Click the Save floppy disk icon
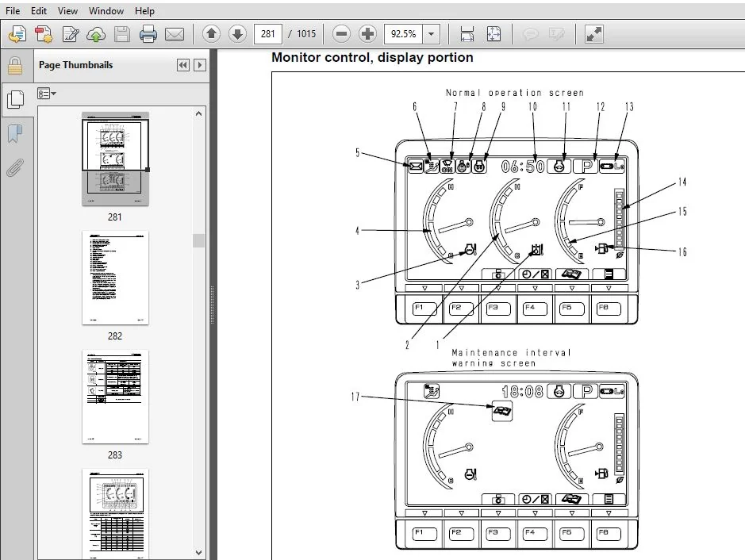The height and width of the screenshot is (560, 745). point(122,34)
